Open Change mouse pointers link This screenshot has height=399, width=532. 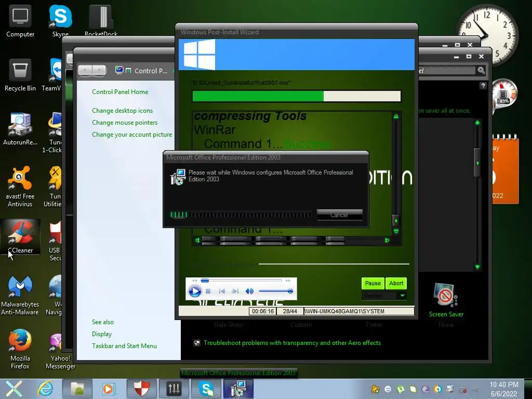(125, 123)
